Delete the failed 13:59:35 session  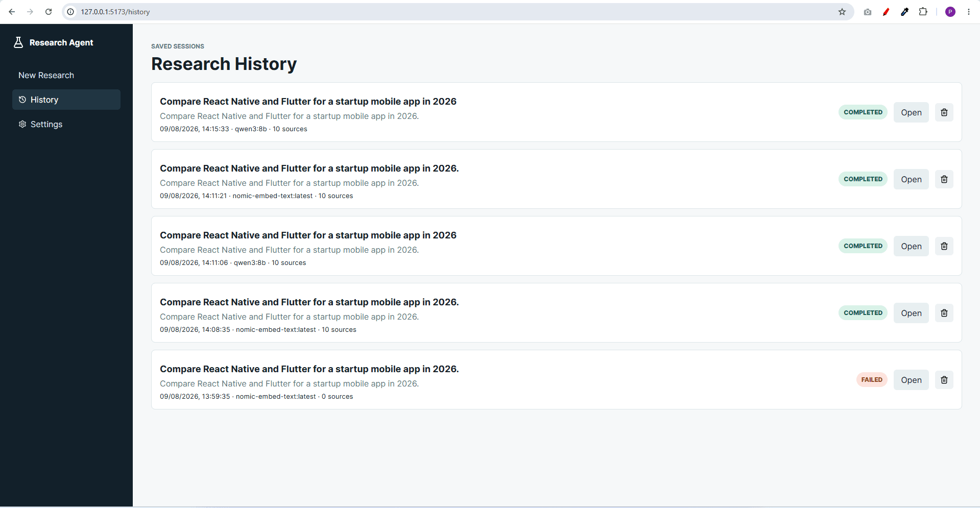(x=944, y=380)
